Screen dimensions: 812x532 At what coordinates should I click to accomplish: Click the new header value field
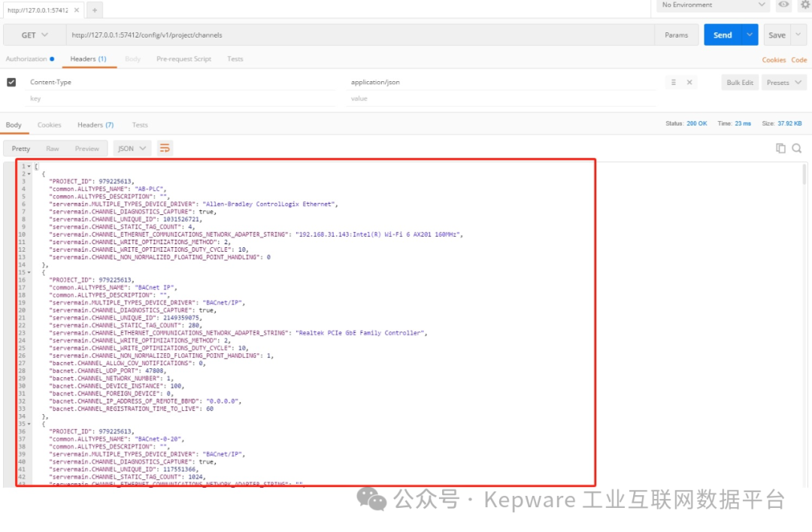coord(501,98)
